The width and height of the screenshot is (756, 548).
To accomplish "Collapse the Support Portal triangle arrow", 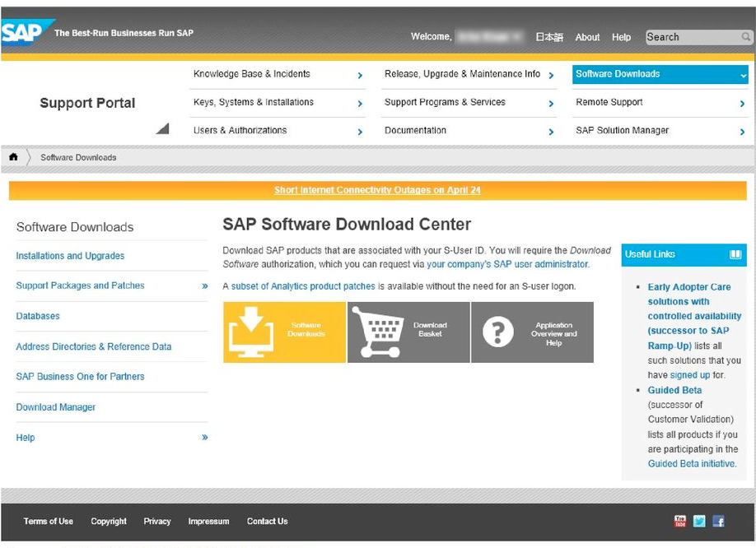I will tap(162, 128).
